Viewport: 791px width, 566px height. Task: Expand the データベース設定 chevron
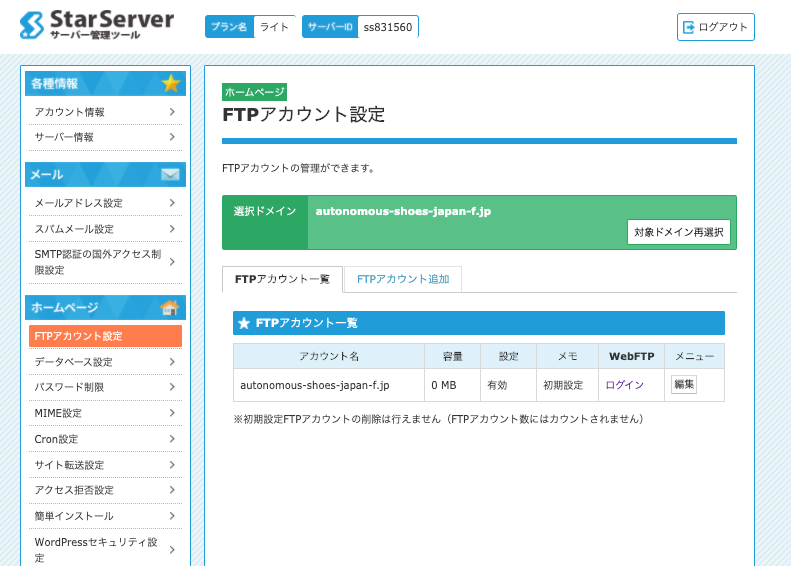(172, 361)
